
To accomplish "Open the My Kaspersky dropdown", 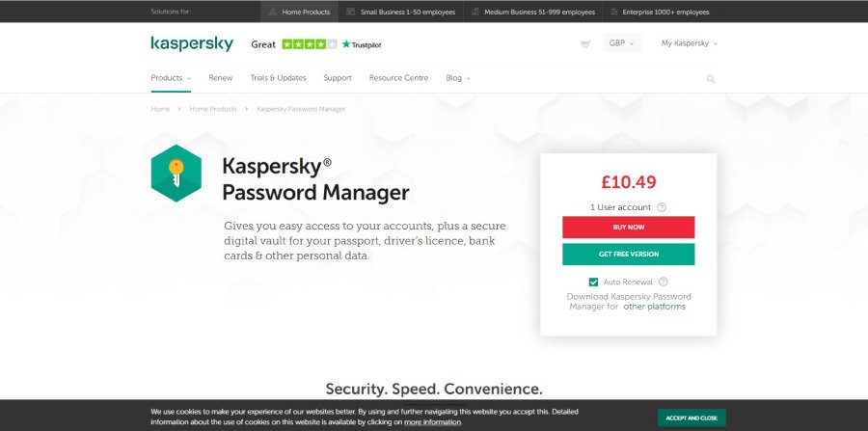I will 690,43.
